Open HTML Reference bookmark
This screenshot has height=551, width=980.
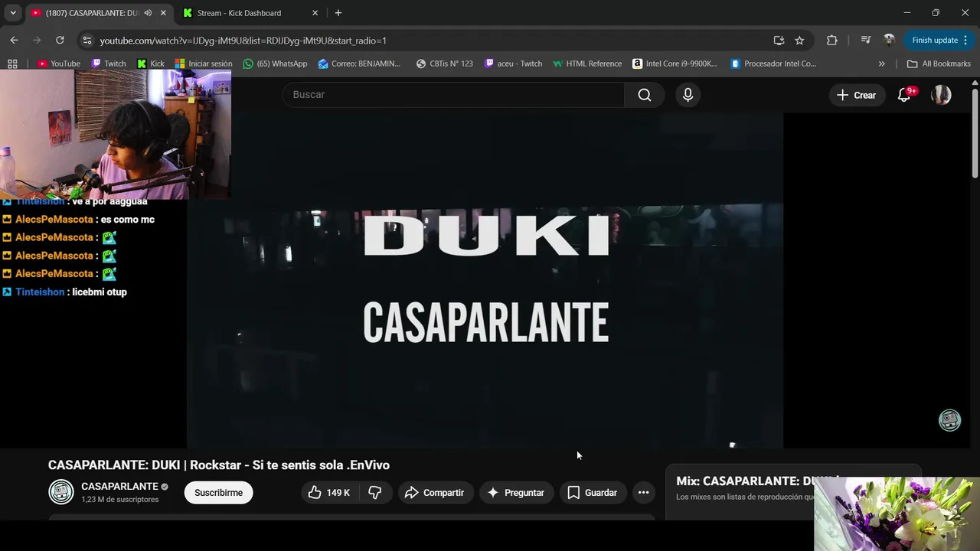[587, 64]
